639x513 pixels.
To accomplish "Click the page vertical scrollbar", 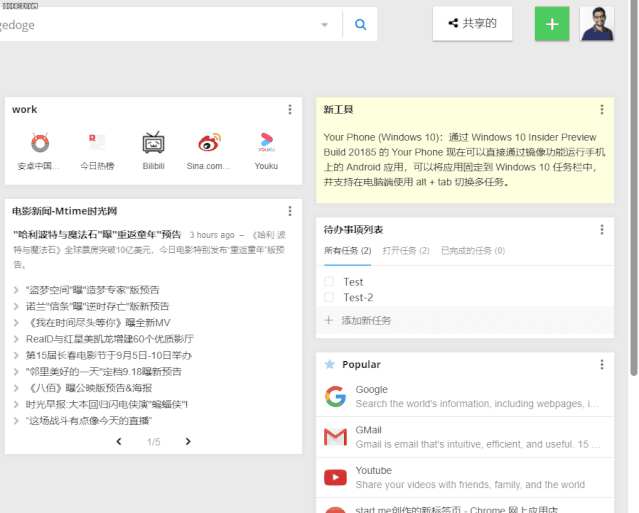I will coord(633,187).
